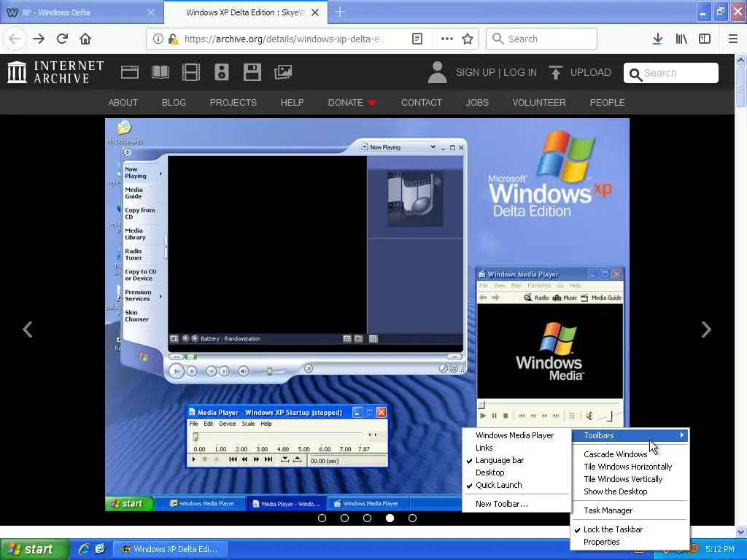Select Windows XP Delta Edi... taskbar button
The height and width of the screenshot is (560, 747).
(170, 549)
